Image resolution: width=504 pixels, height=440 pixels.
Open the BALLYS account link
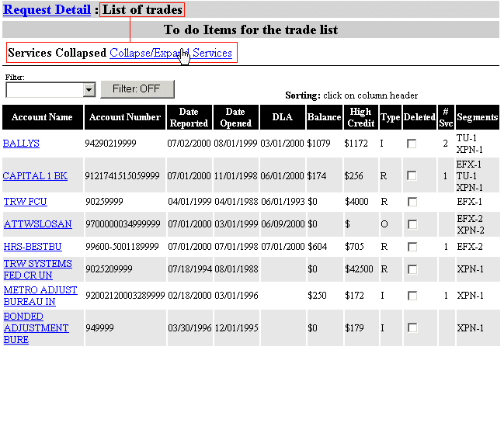click(x=21, y=144)
